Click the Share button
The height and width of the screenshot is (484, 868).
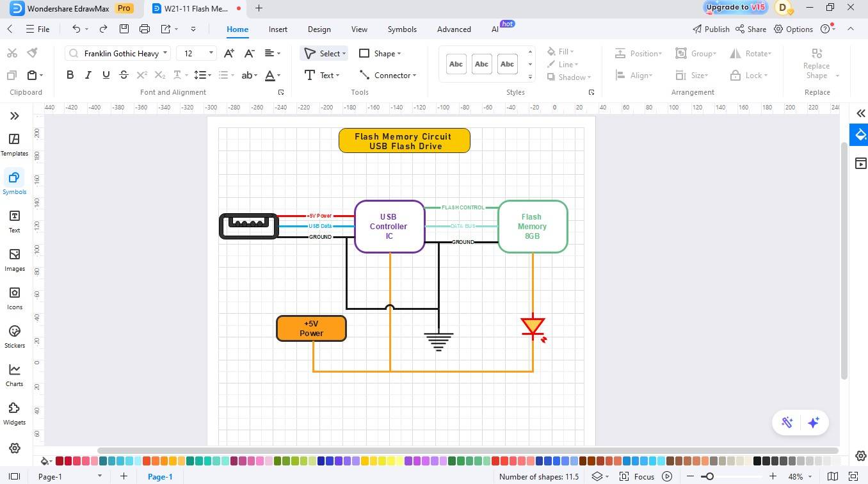tap(751, 29)
